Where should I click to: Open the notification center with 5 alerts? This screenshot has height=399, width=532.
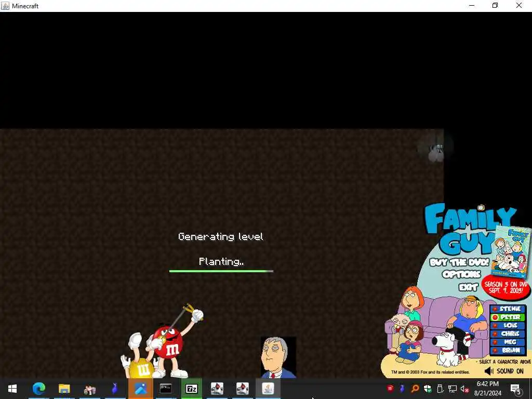tap(515, 389)
